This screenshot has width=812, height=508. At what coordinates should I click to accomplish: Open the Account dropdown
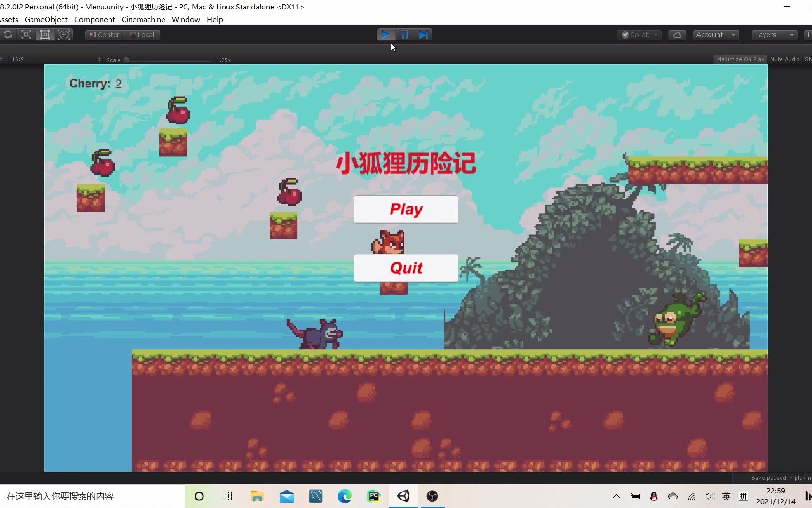pyautogui.click(x=715, y=34)
